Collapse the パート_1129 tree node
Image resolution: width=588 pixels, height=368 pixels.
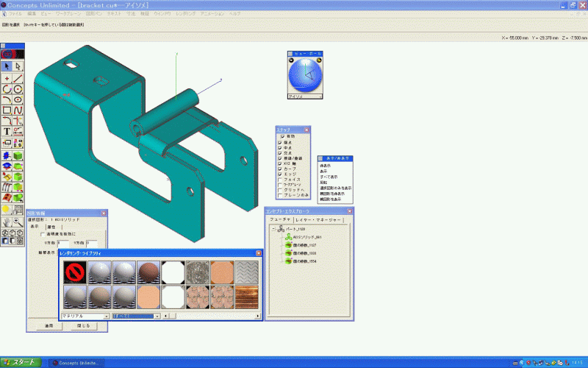click(x=274, y=229)
